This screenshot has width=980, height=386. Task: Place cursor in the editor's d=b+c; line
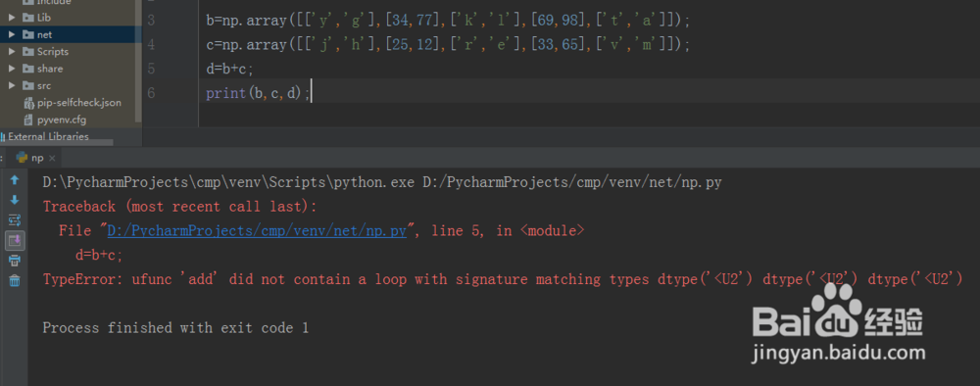point(230,69)
